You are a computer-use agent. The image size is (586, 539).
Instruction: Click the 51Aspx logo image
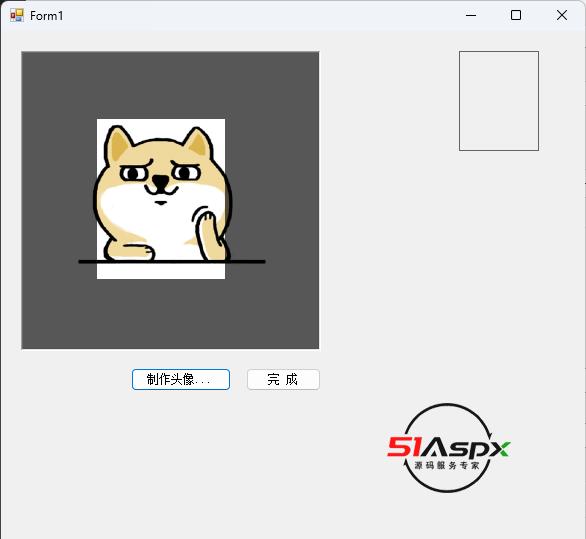click(448, 448)
